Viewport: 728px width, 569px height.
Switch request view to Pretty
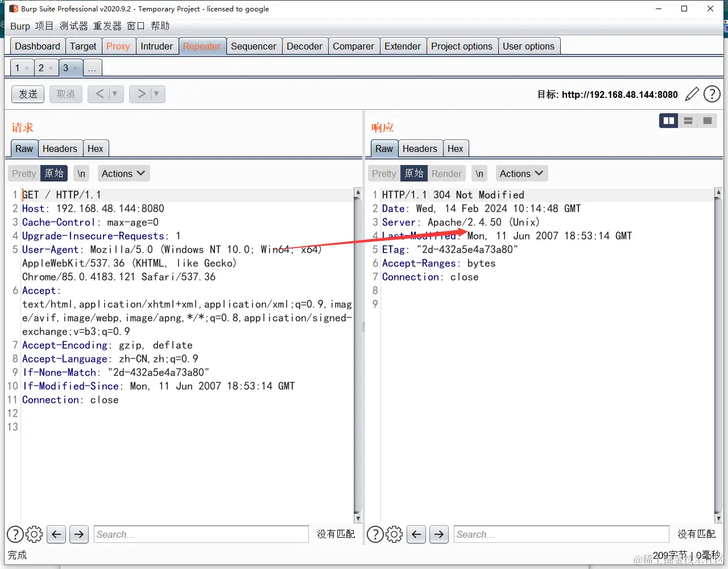[x=24, y=174]
